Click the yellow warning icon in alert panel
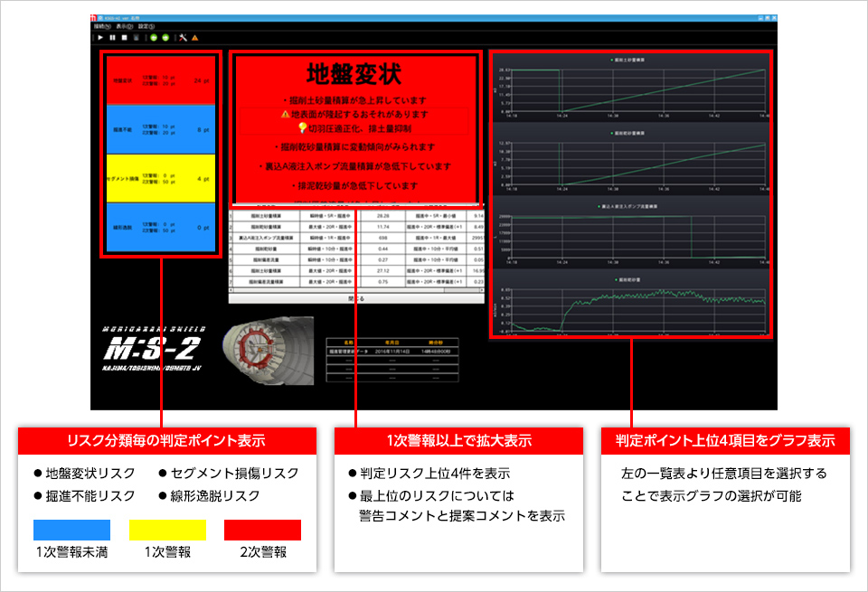868x592 pixels. click(285, 114)
